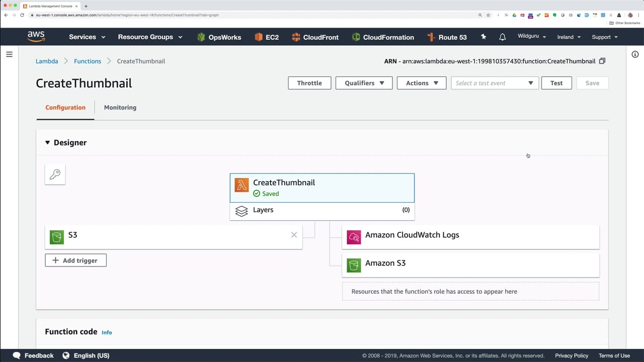
Task: Open the left navigation hamburger menu
Action: click(x=9, y=54)
